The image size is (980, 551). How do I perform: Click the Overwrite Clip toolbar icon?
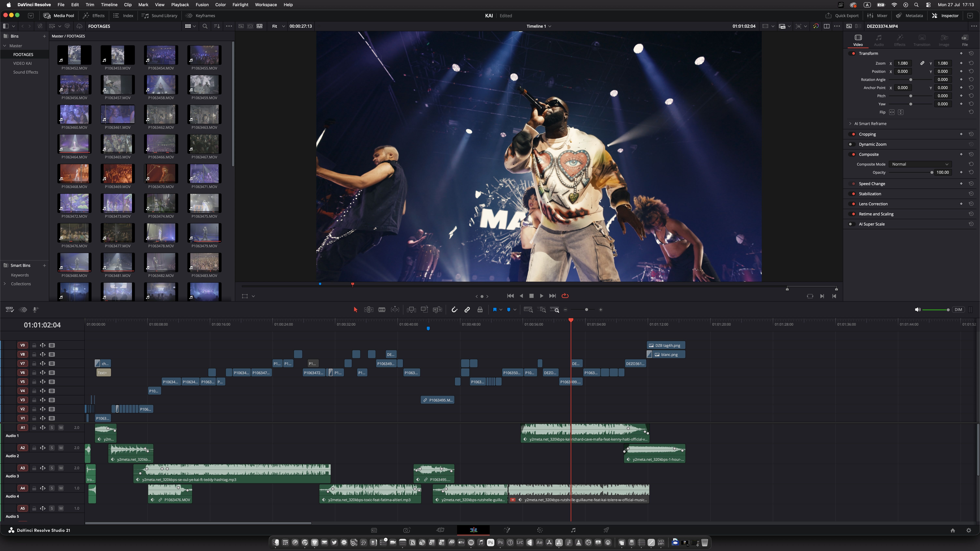(x=424, y=310)
